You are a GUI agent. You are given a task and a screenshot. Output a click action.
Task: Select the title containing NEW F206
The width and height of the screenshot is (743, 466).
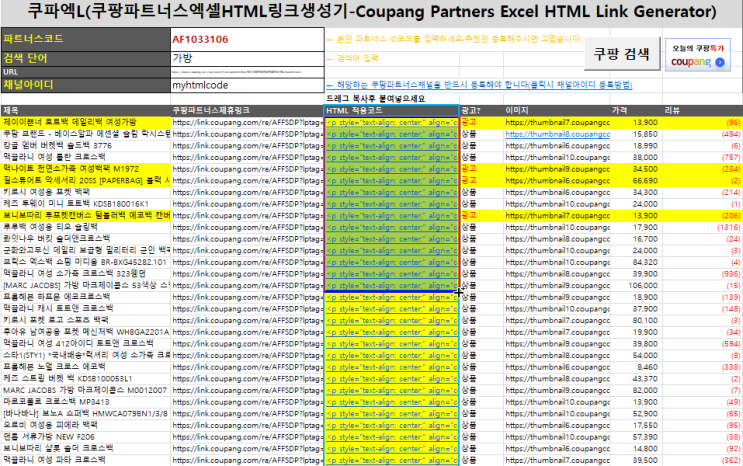coord(49,437)
